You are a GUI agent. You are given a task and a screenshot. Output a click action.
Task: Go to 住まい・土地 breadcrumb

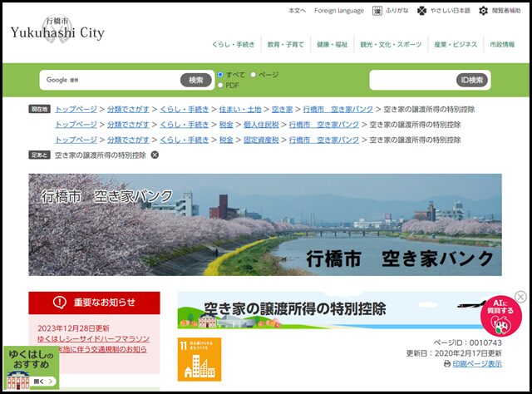tap(240, 109)
